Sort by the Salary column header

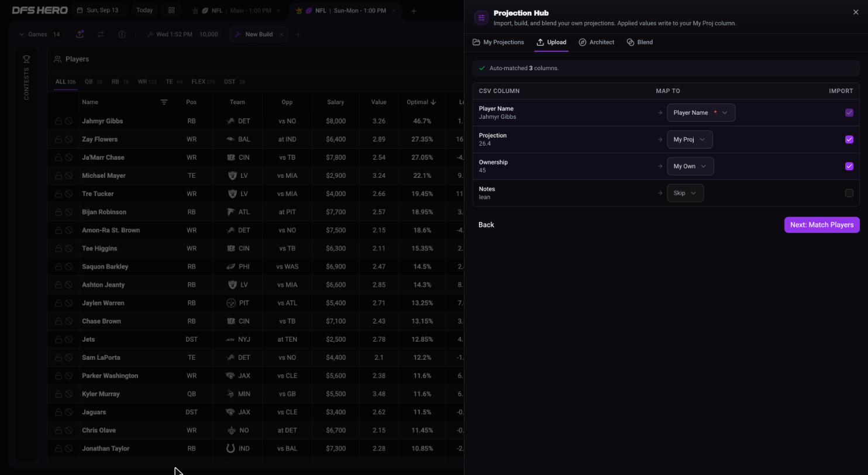point(335,102)
